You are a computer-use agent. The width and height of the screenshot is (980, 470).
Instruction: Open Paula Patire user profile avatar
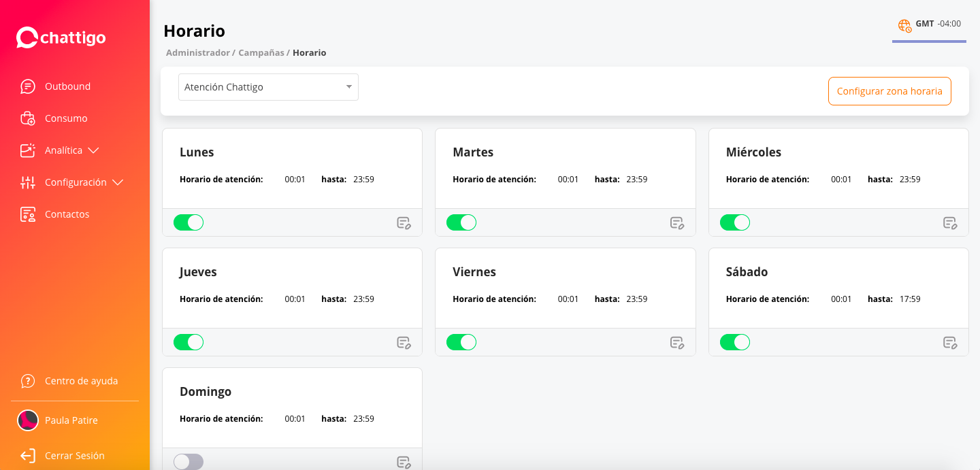click(x=28, y=420)
